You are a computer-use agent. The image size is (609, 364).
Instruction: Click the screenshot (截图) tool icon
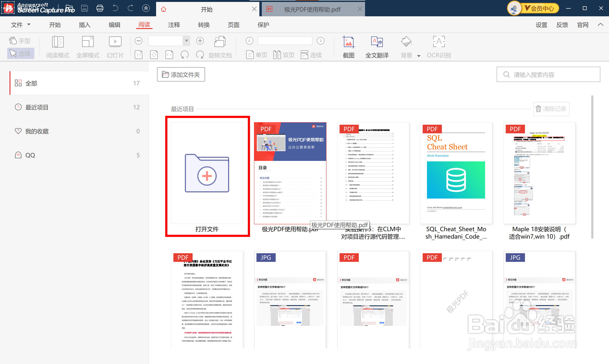[x=348, y=42]
